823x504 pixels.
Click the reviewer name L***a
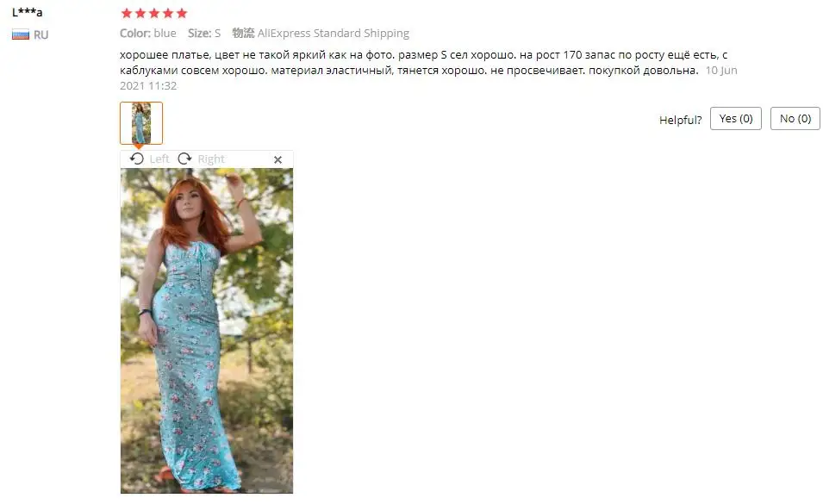(28, 12)
